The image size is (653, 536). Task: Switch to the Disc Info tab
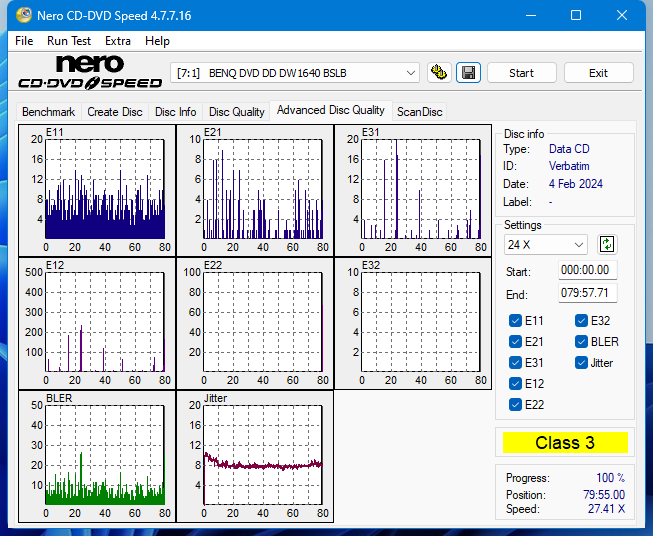pyautogui.click(x=175, y=112)
